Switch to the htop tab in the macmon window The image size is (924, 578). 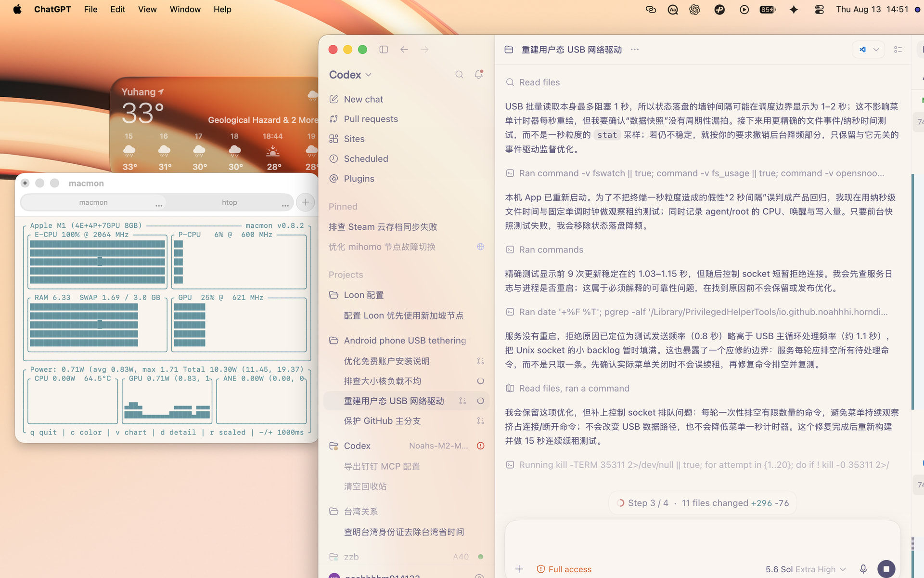point(230,202)
